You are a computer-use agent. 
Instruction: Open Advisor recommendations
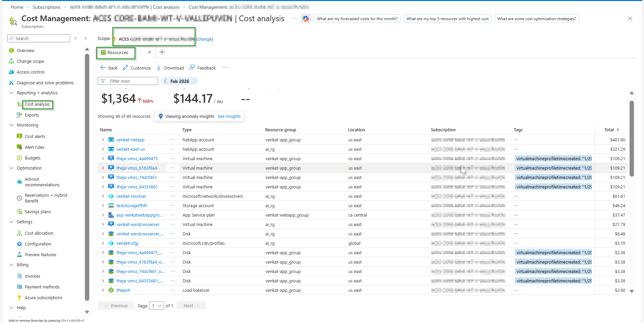coord(42,182)
